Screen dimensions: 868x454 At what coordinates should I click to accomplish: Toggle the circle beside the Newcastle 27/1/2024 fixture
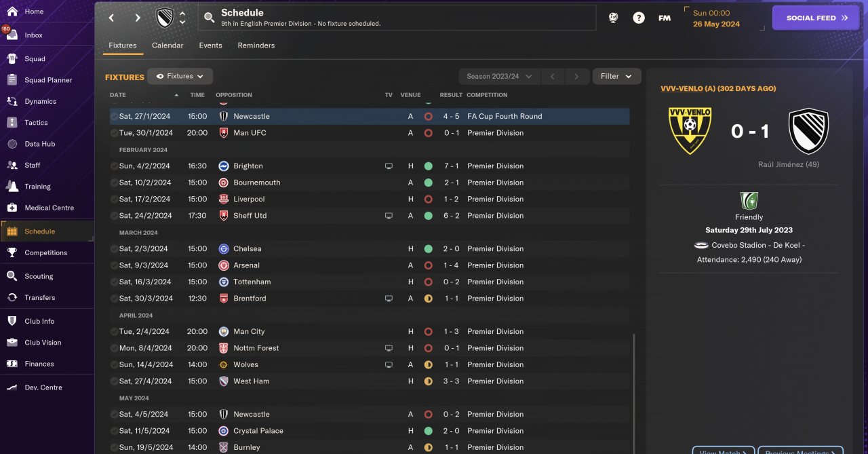click(114, 117)
